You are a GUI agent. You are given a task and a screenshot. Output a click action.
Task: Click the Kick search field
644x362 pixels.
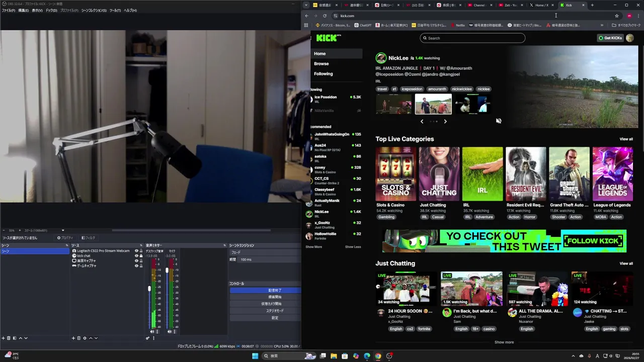[x=472, y=38]
